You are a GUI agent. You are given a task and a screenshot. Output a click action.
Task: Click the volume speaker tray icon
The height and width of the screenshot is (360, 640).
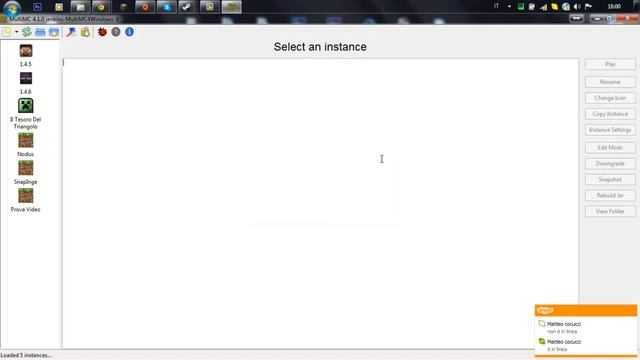tap(577, 7)
